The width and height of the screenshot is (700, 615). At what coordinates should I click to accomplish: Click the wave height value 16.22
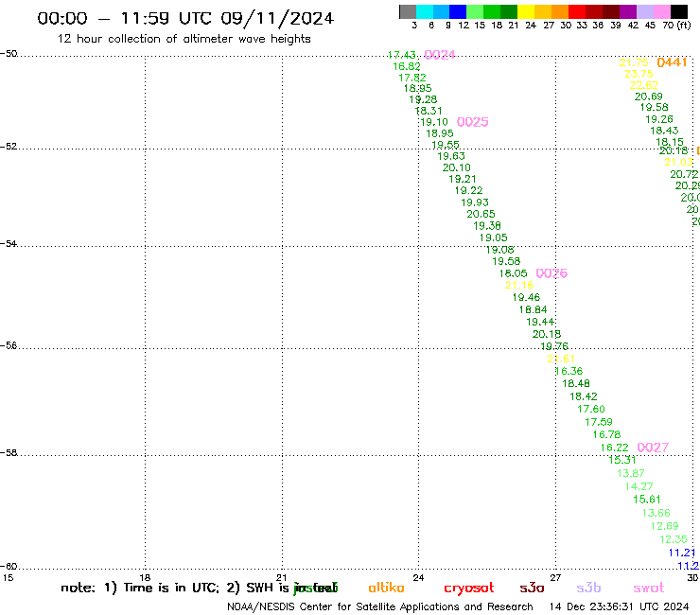[615, 448]
